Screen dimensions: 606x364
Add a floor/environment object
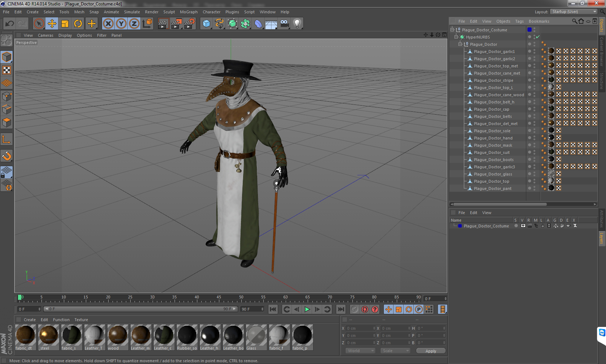271,24
